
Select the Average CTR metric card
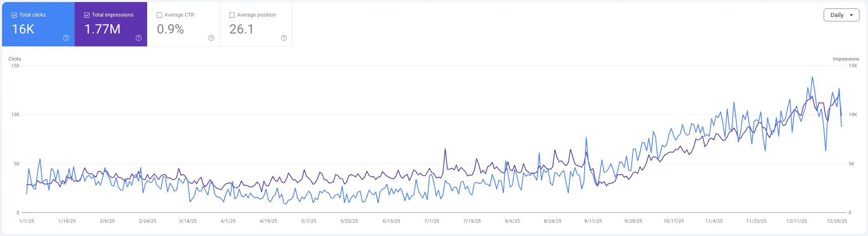click(x=183, y=24)
